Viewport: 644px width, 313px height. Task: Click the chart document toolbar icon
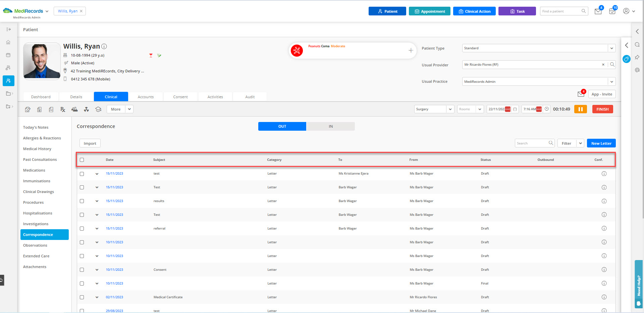tap(51, 109)
